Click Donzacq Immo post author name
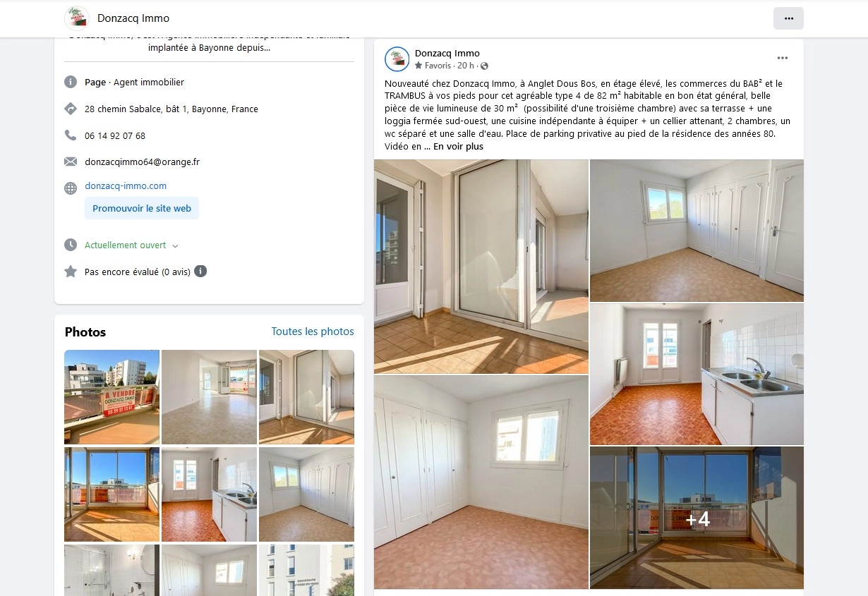 tap(447, 53)
